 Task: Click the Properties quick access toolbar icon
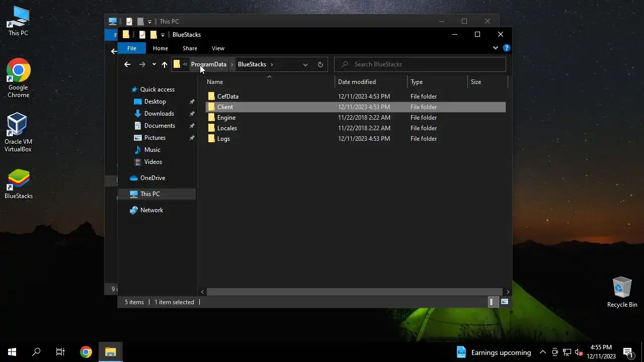click(x=142, y=35)
